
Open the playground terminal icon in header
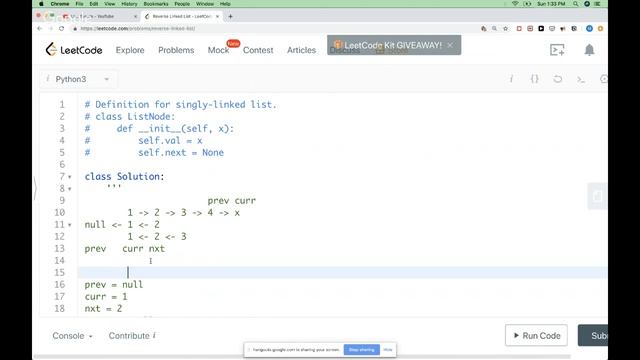[557, 50]
